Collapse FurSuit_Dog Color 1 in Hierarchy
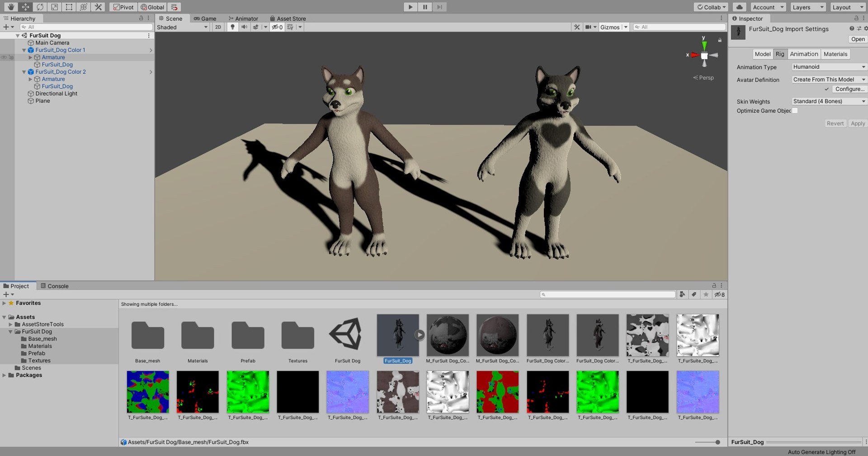The width and height of the screenshot is (868, 456). (24, 50)
